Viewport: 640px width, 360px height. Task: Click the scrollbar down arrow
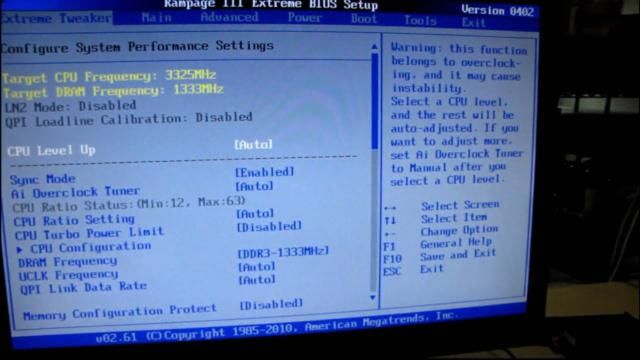373,298
